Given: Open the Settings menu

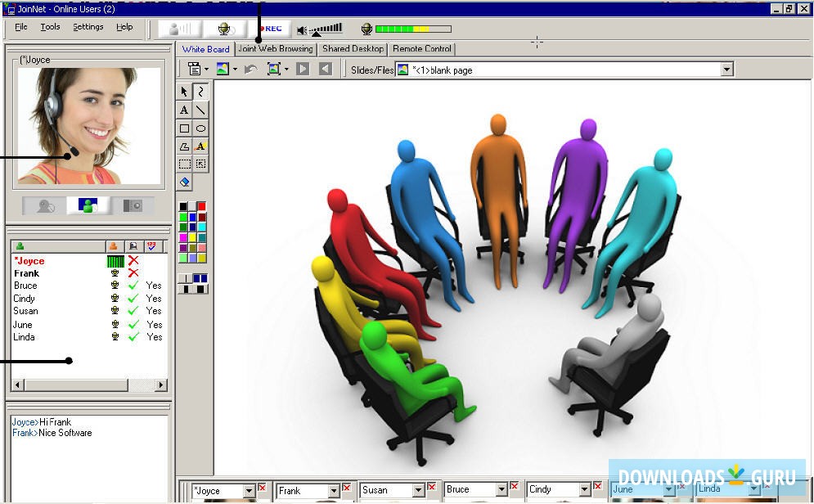Looking at the screenshot, I should [88, 27].
